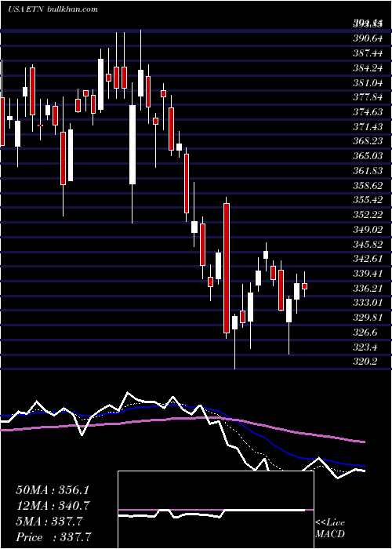392x549 pixels.
Task: Select the 336.21 price value
Action: point(368,288)
